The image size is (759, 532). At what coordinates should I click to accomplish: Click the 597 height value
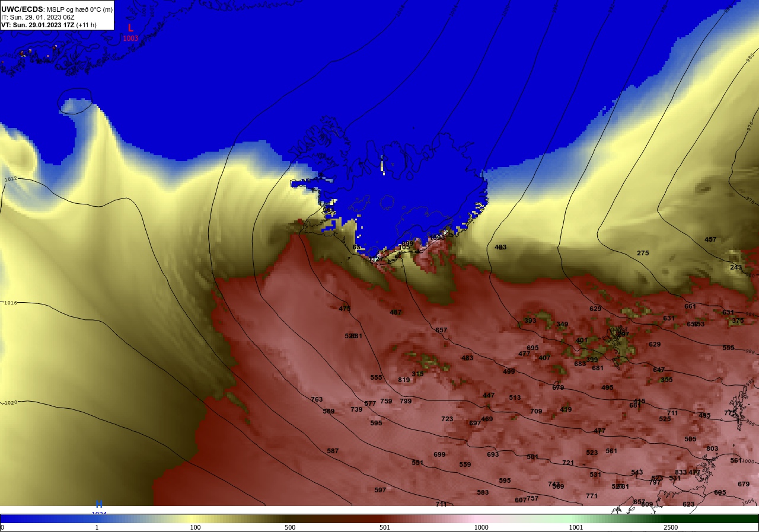[380, 490]
